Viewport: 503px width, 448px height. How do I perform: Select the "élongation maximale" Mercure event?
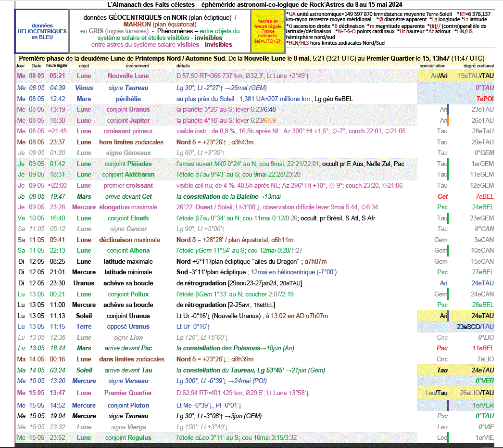coord(128,207)
